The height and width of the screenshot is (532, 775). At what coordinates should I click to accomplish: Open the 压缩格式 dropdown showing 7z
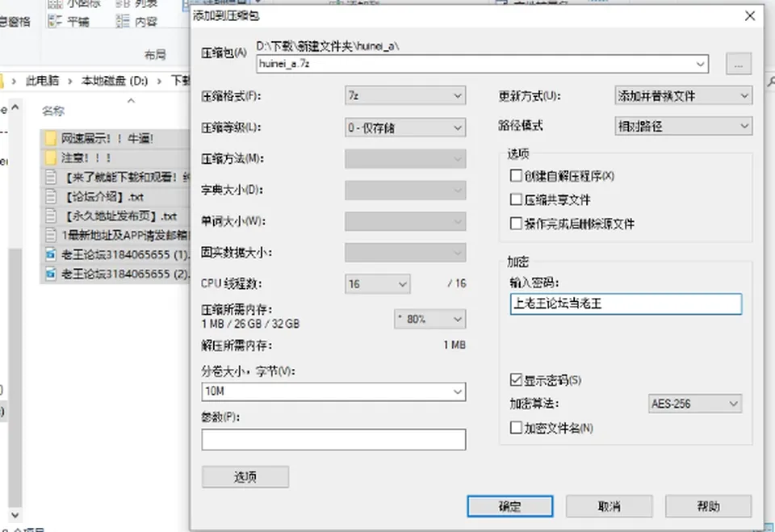click(405, 96)
